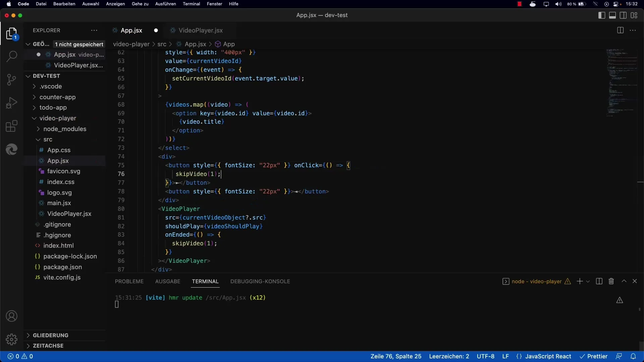Customize layout icon in title bar
The image size is (644, 362).
[634, 15]
